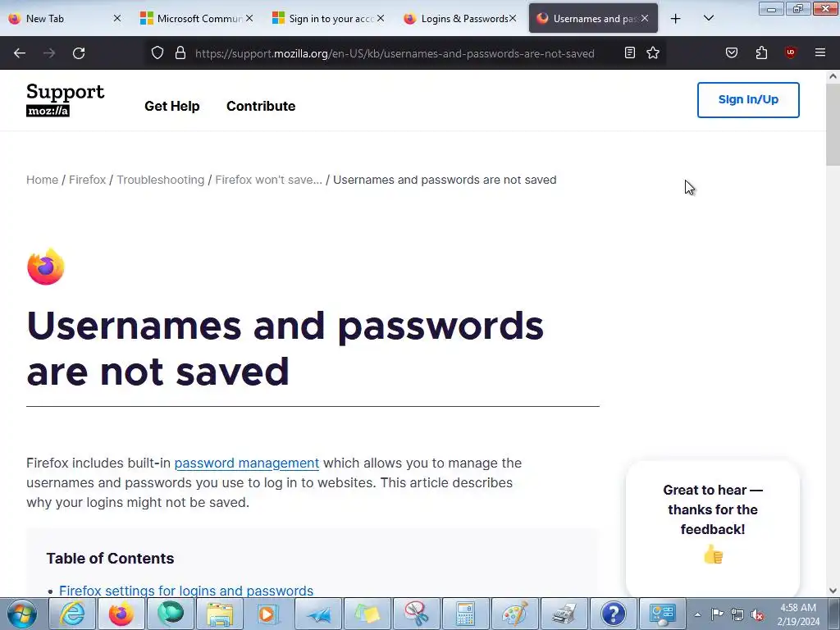View site security via the padlock icon
Screen dimensions: 840x630
pyautogui.click(x=180, y=52)
